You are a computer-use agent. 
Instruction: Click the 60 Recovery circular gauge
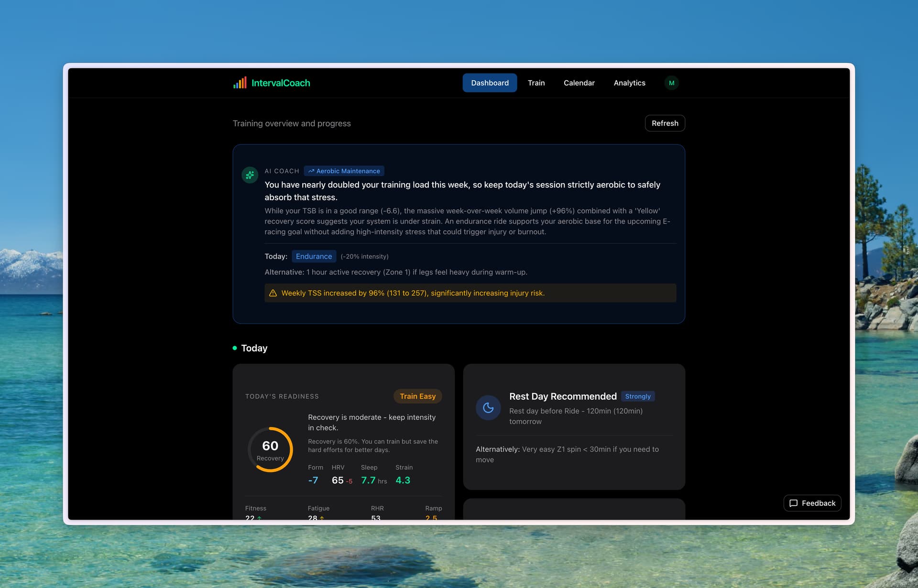(270, 449)
